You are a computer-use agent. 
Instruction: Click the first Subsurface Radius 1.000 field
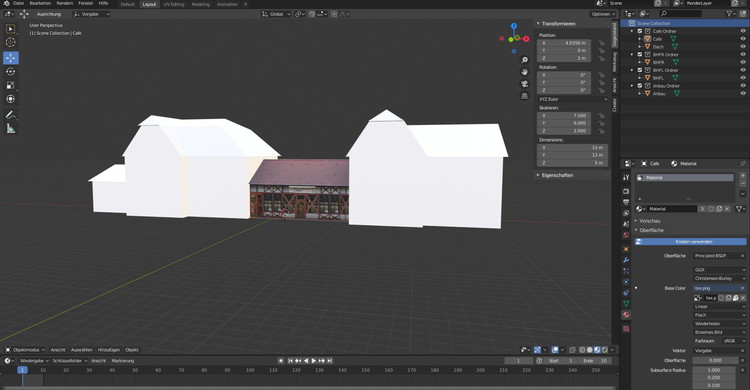pyautogui.click(x=714, y=370)
